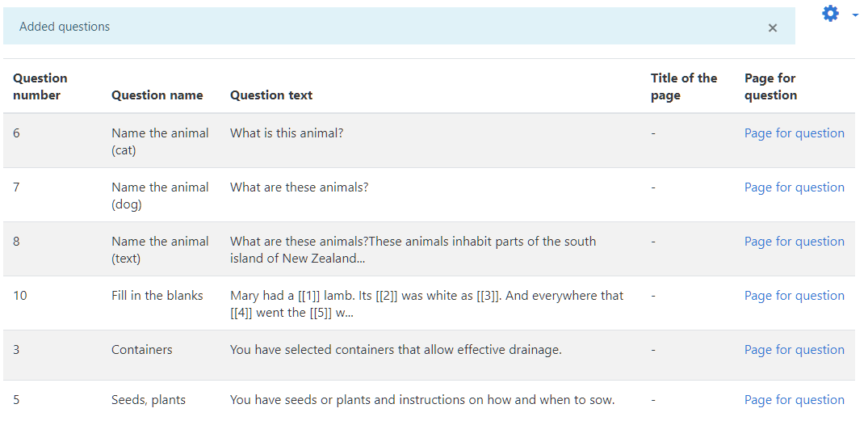Viewport: 868px width, 421px height.
Task: Open "Page for question" link for question 8
Action: (x=794, y=242)
